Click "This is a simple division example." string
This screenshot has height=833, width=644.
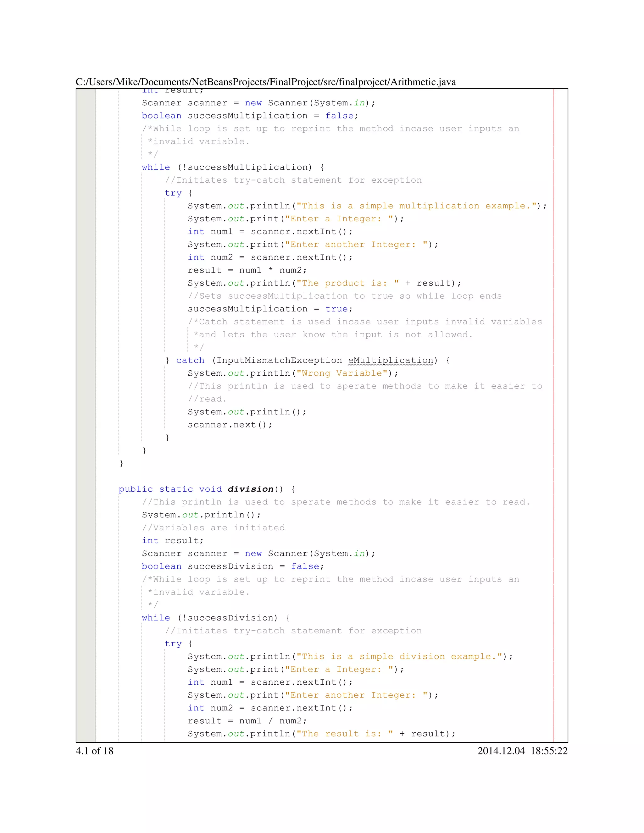pyautogui.click(x=399, y=656)
